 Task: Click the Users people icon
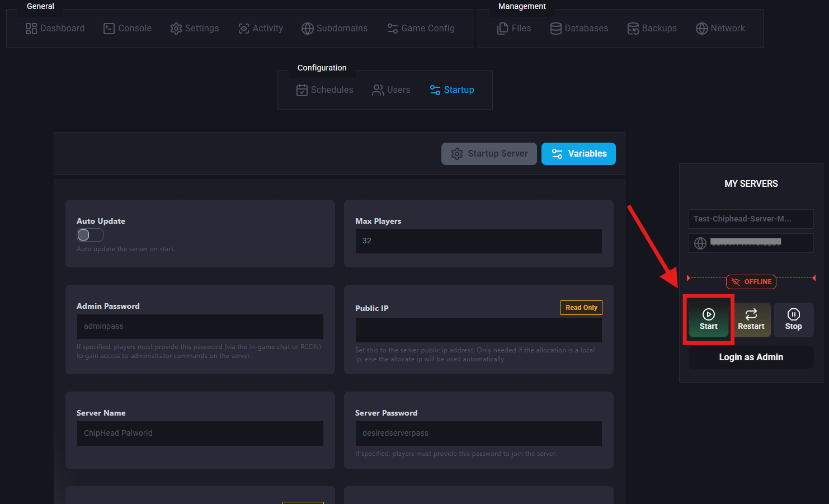378,90
